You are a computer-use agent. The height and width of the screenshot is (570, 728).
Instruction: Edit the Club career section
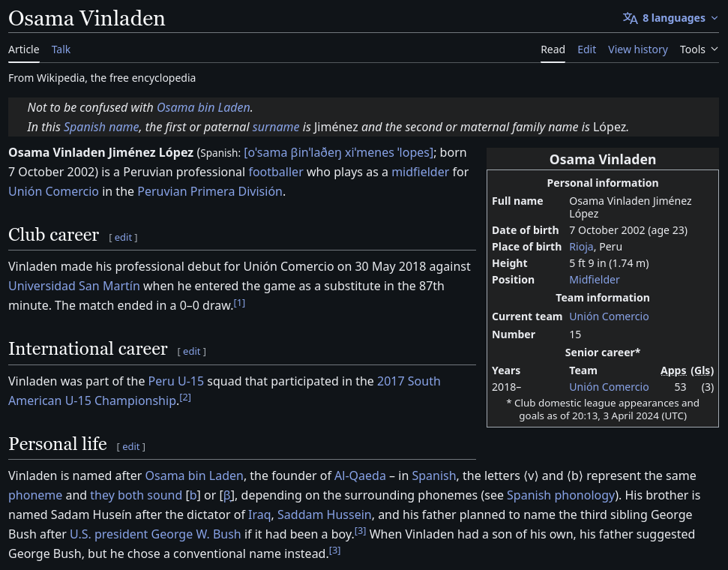point(123,238)
